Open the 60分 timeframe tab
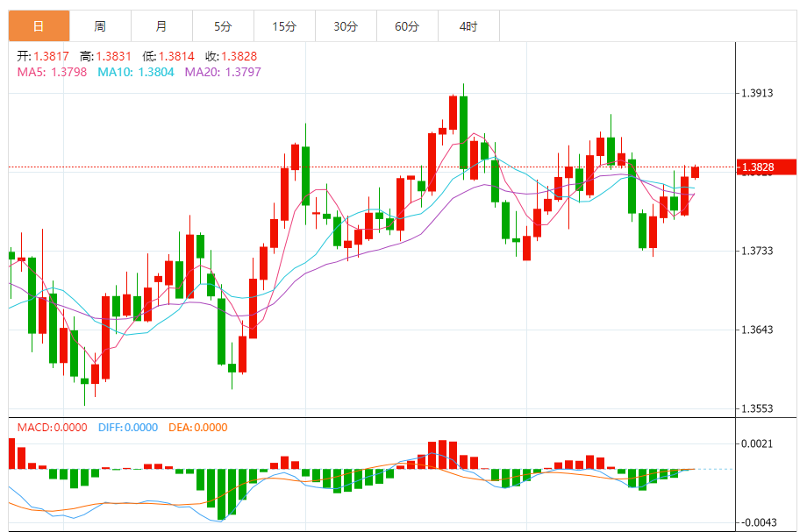Screen dimensions: 807x532 tap(407, 26)
